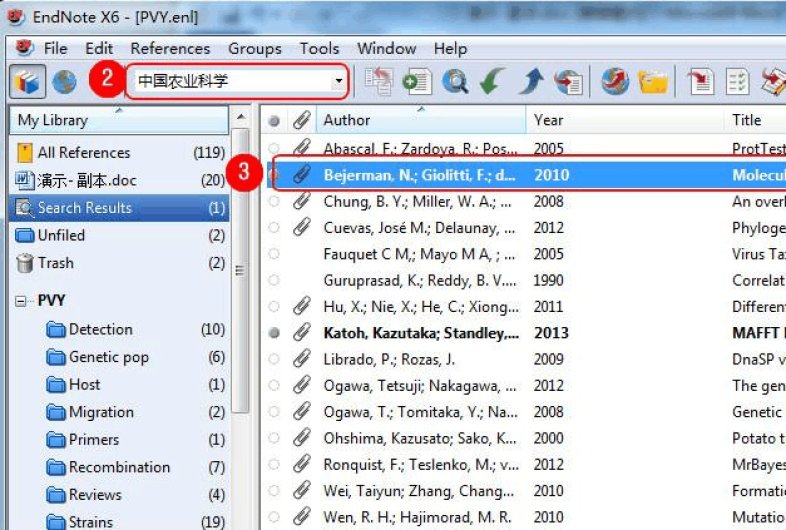The height and width of the screenshot is (530, 786).
Task: Toggle read status dot of Cuevas row
Action: 274,227
